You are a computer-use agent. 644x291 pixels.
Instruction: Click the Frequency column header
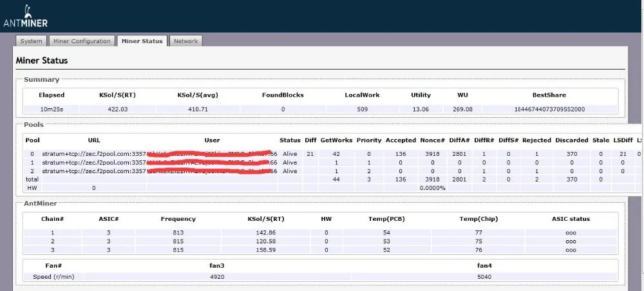[178, 219]
